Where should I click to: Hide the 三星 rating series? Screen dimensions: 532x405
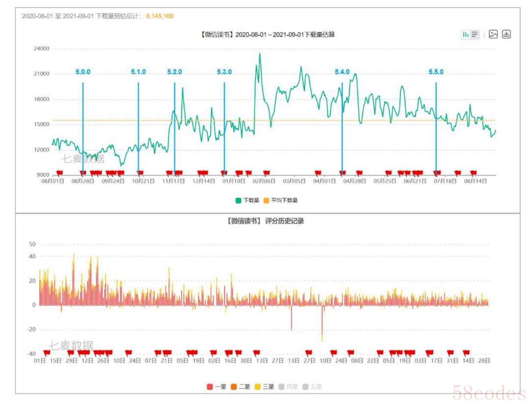tap(264, 387)
